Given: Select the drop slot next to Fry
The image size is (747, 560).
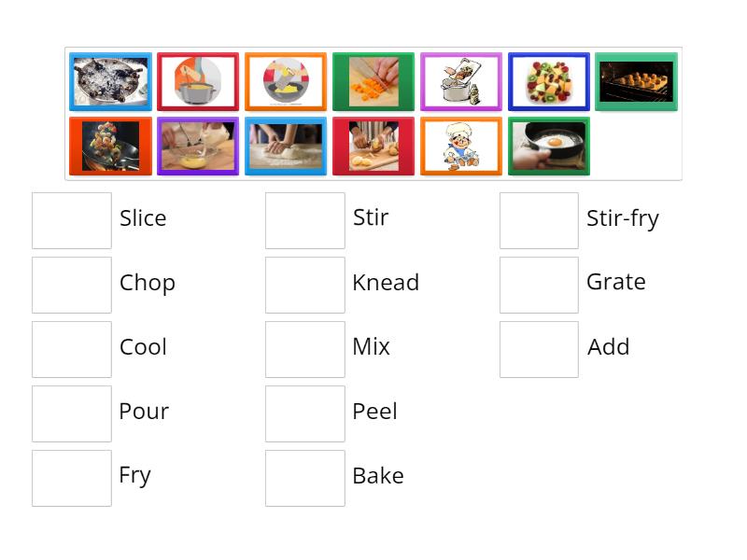Looking at the screenshot, I should 72,478.
